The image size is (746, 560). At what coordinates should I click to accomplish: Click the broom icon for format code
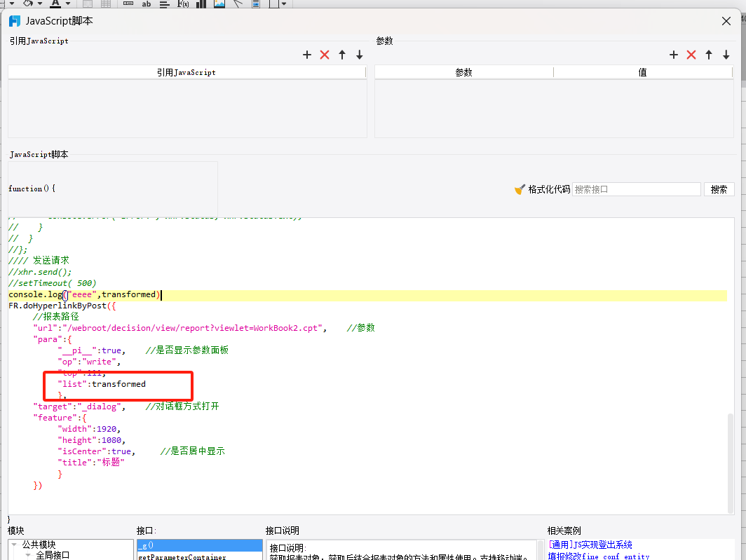pyautogui.click(x=520, y=189)
